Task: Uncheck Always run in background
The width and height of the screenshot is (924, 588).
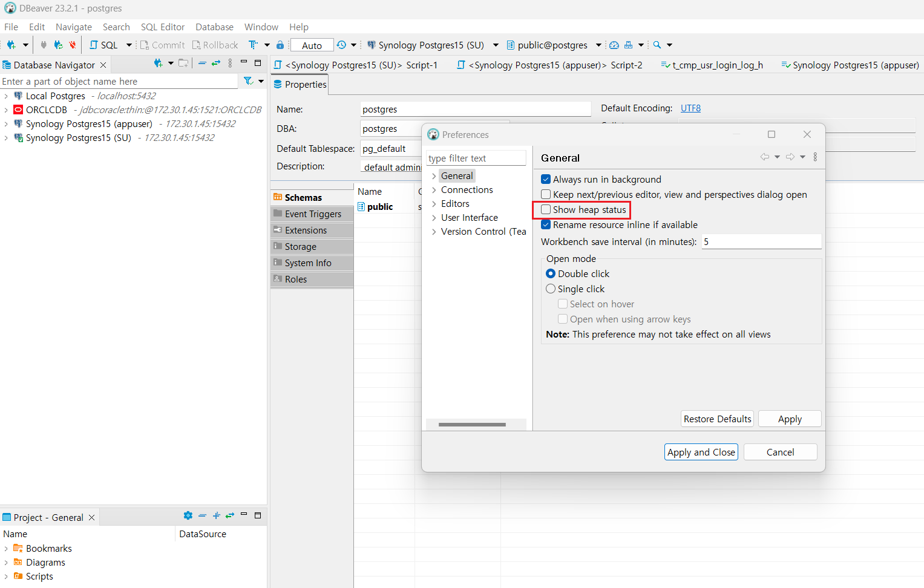Action: click(546, 179)
